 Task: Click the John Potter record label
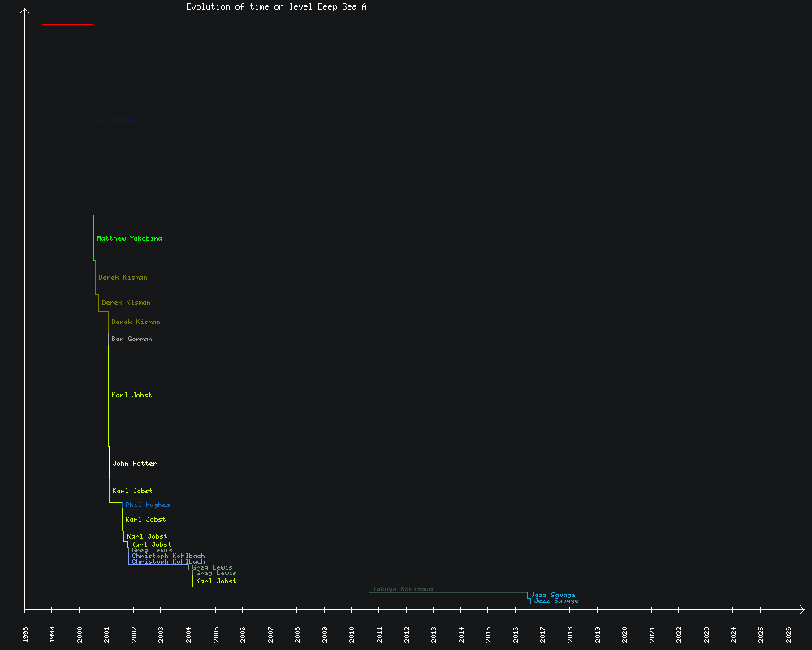(x=134, y=463)
